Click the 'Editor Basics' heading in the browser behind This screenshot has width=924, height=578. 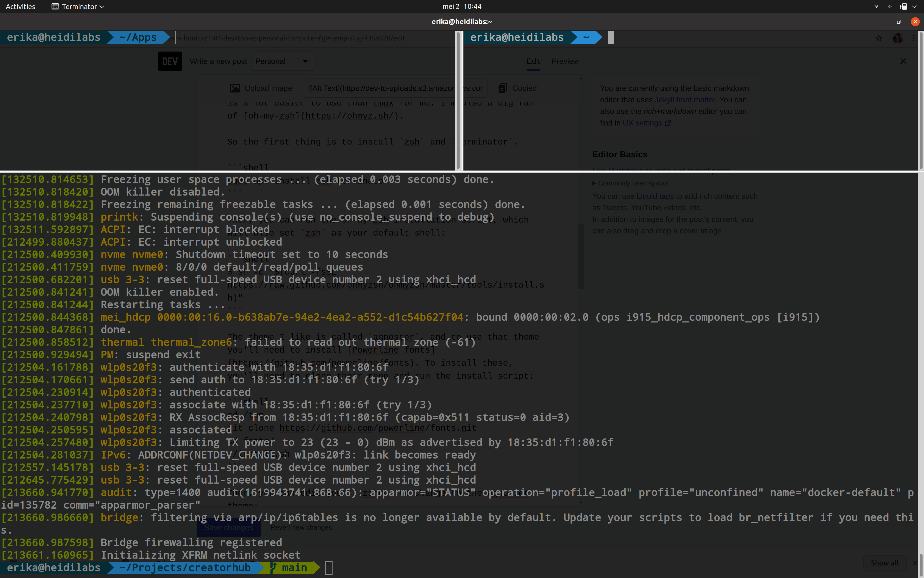620,154
